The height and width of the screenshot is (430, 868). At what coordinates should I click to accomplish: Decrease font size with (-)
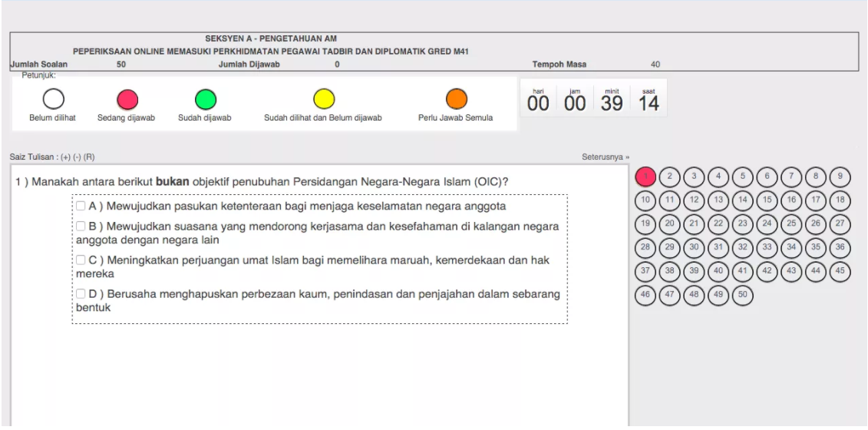(77, 157)
